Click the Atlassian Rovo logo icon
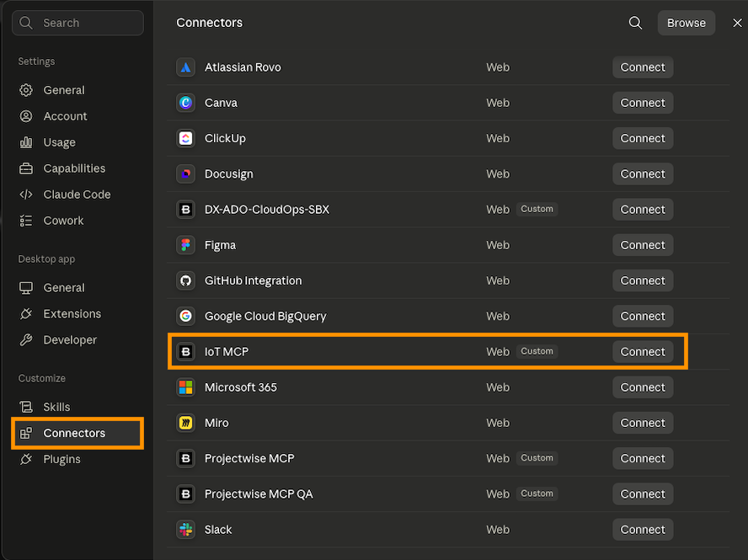Viewport: 748px width, 560px height. (185, 67)
